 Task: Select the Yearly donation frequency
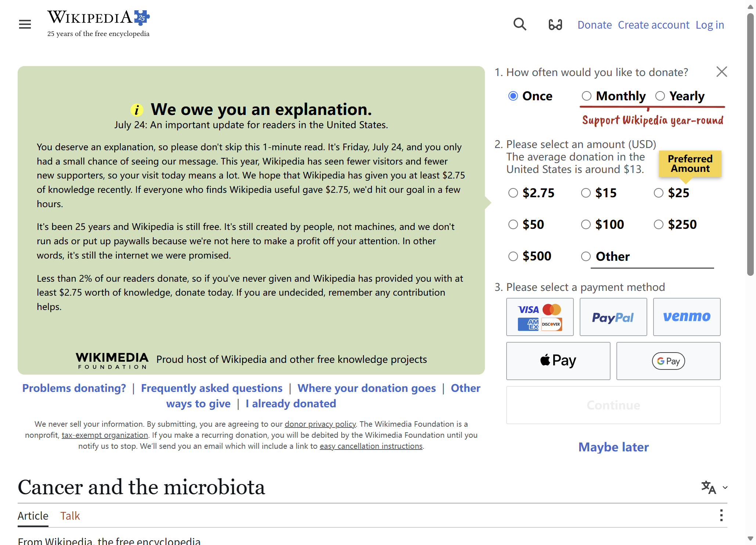coord(660,96)
